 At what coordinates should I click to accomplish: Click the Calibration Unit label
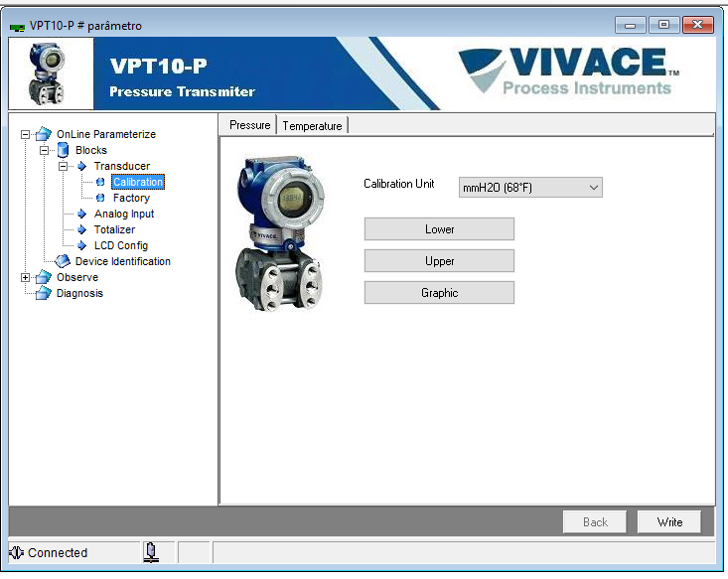coord(399,184)
